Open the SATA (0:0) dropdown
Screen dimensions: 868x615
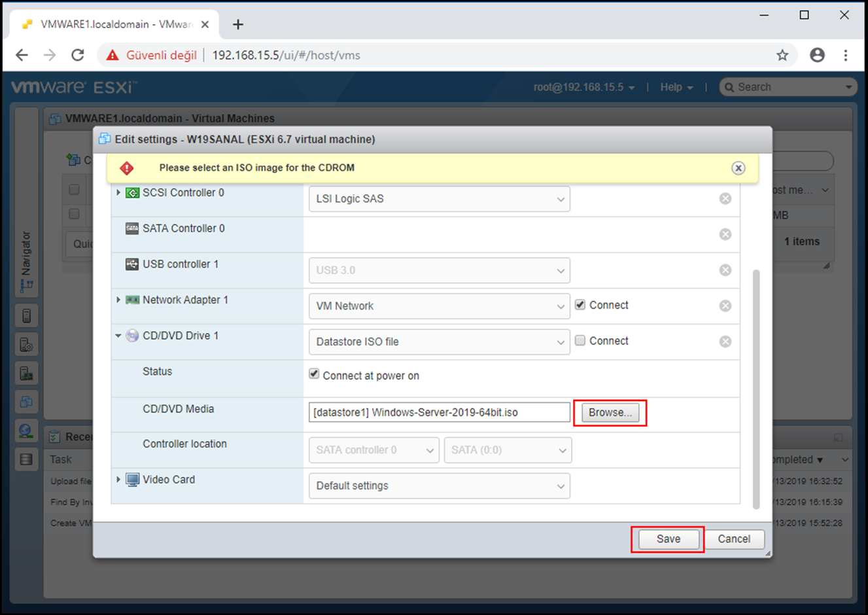508,450
